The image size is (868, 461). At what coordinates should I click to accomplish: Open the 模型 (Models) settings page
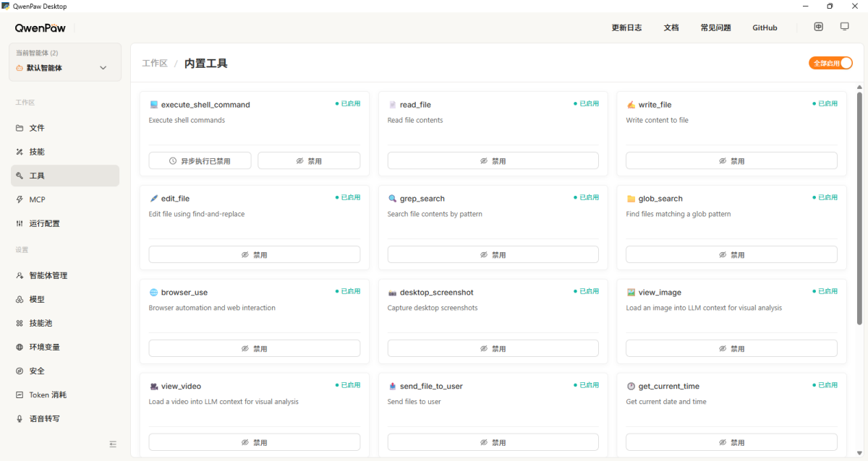pyautogui.click(x=37, y=299)
